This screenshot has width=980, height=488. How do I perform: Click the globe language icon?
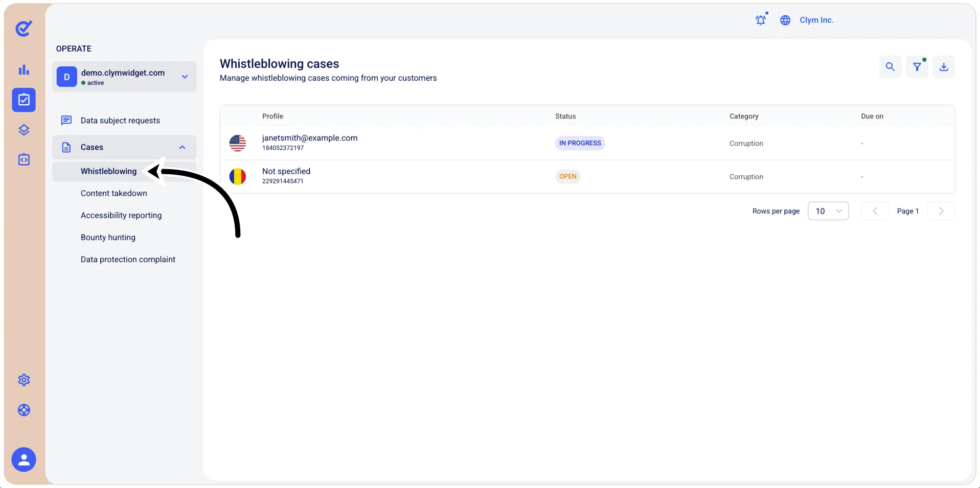tap(785, 20)
